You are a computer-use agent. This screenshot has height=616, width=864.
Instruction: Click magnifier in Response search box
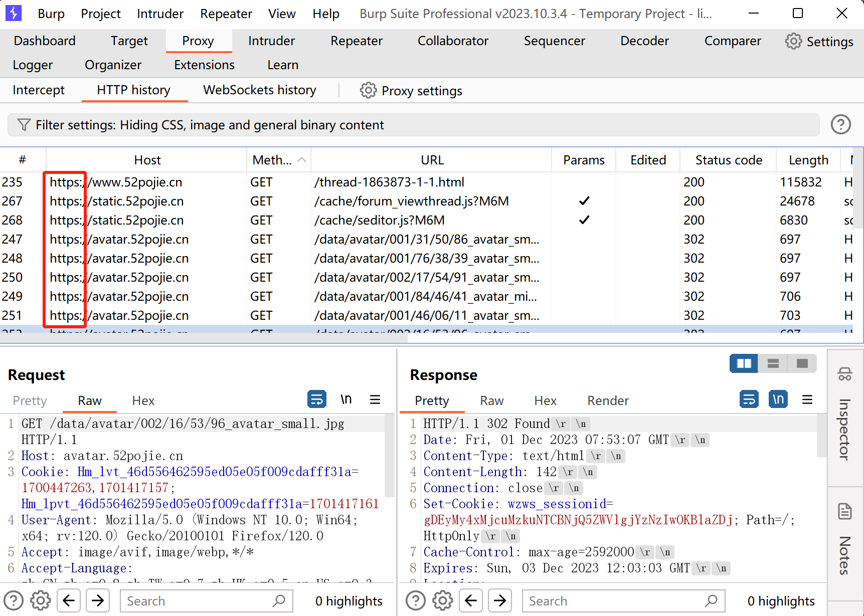[711, 600]
